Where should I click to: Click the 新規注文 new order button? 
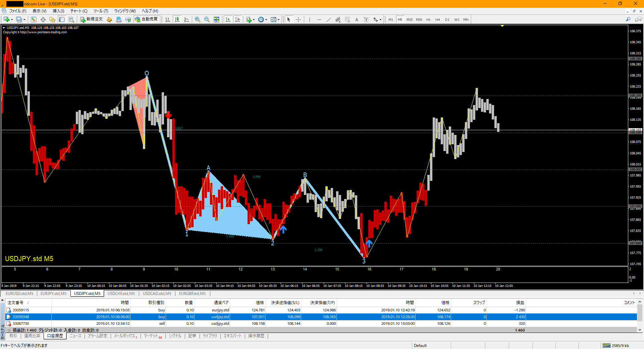coord(91,19)
